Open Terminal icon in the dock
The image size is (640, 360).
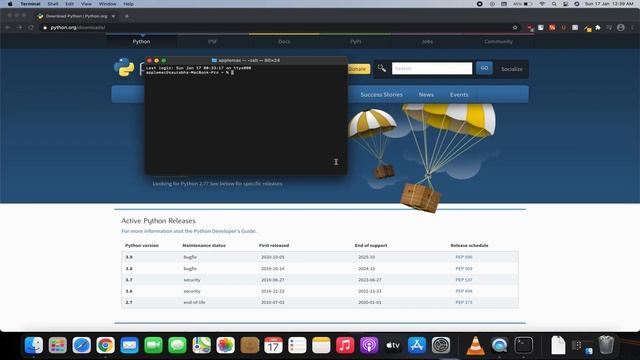pyautogui.click(x=523, y=345)
